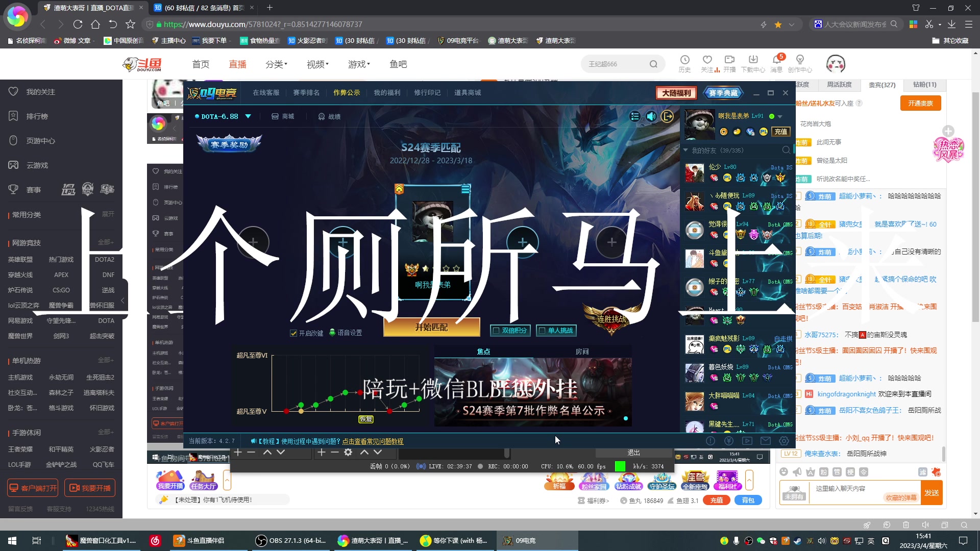980x551 pixels.
Task: Open 赛季排名 menu item
Action: tap(306, 92)
